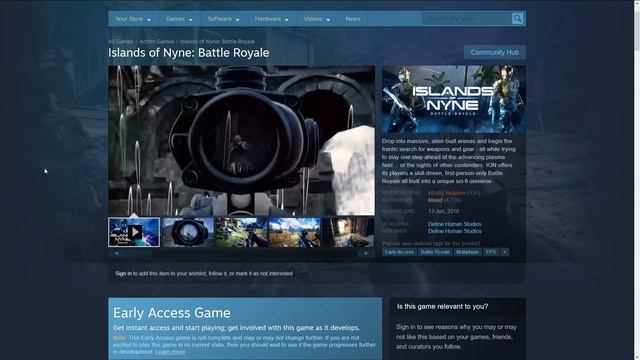This screenshot has height=360, width=640.
Task: Open the Mixed all reviews link
Action: (435, 200)
